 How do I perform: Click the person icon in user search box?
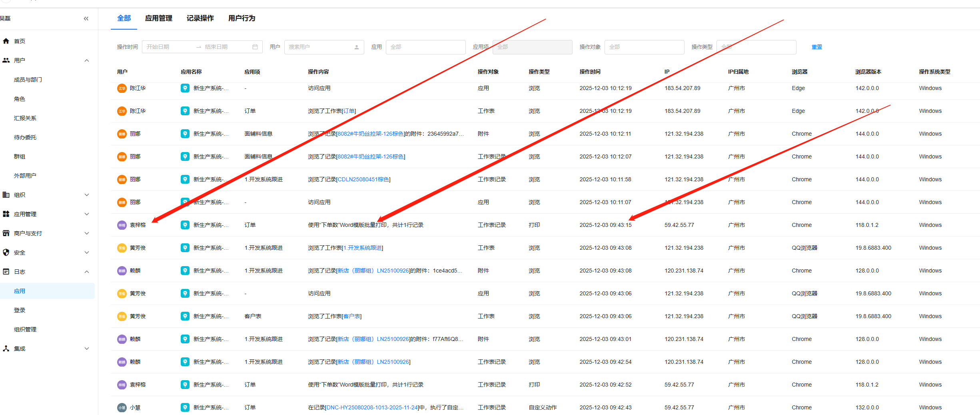[x=357, y=47]
